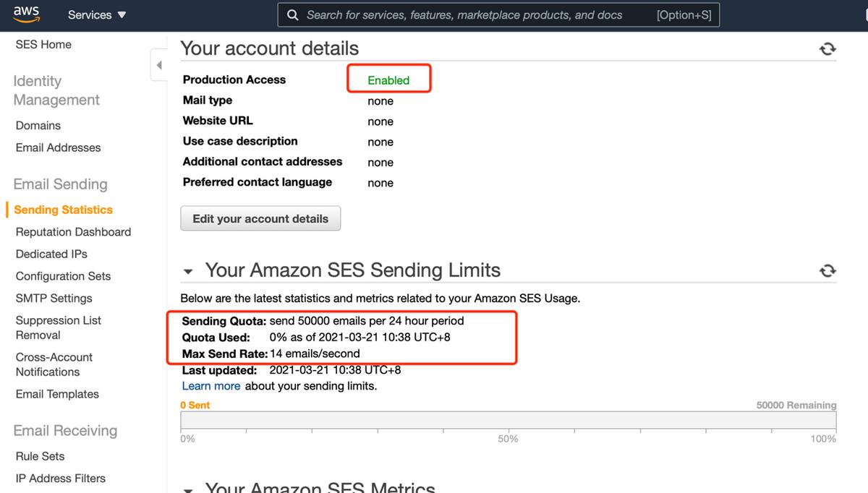The height and width of the screenshot is (493, 868).
Task: Click the search magnifier icon
Action: [292, 15]
